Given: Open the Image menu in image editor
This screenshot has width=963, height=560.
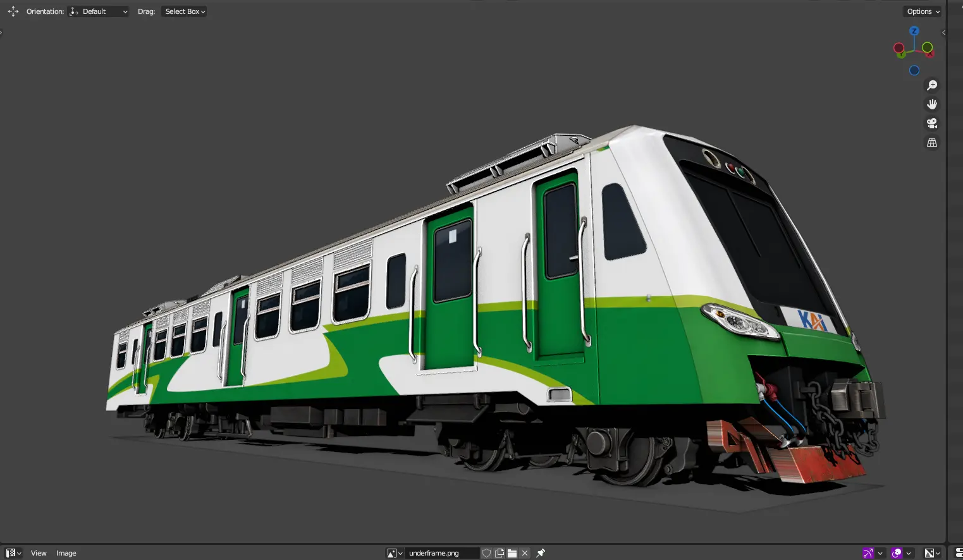Looking at the screenshot, I should 66,553.
